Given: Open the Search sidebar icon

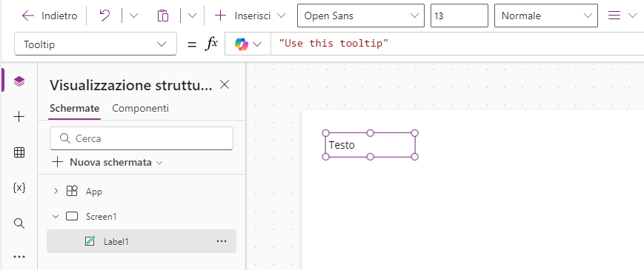Looking at the screenshot, I should (19, 223).
